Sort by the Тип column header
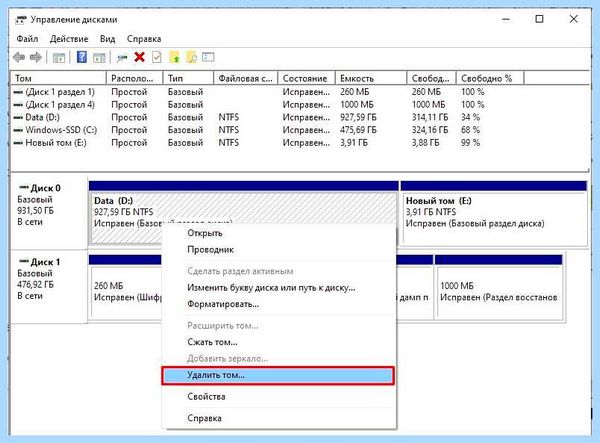 tap(188, 78)
